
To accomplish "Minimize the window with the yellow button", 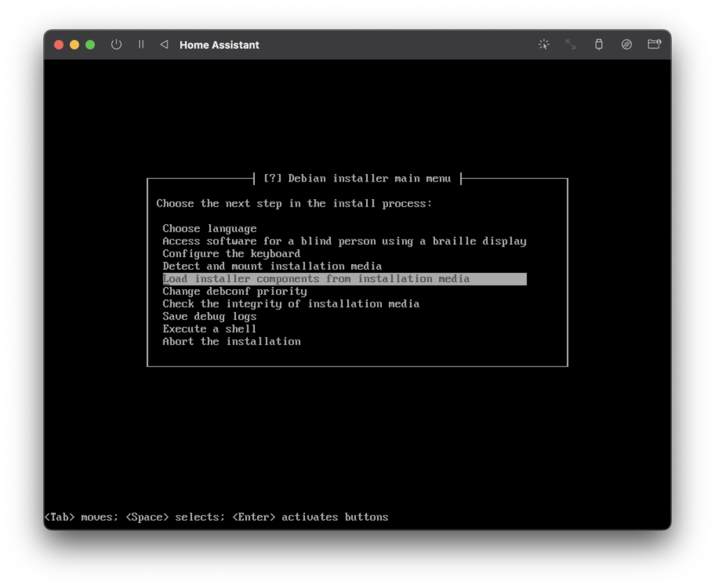I will click(74, 45).
